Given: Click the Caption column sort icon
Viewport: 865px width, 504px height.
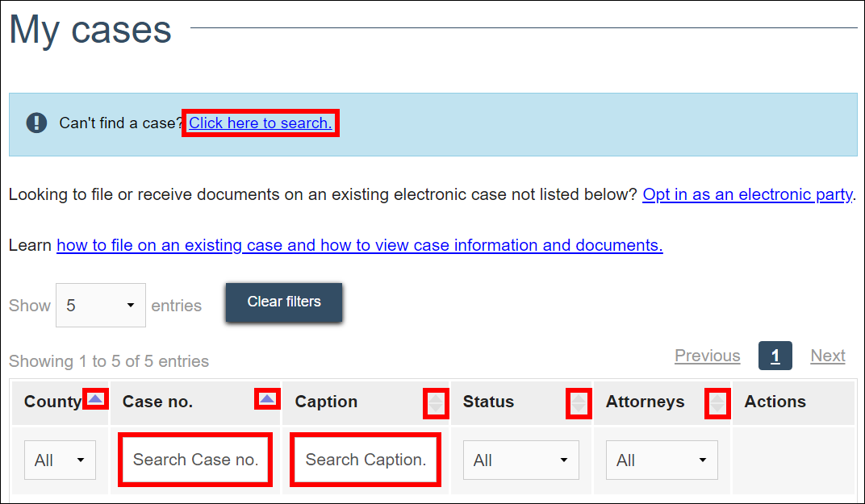Looking at the screenshot, I should coord(436,402).
